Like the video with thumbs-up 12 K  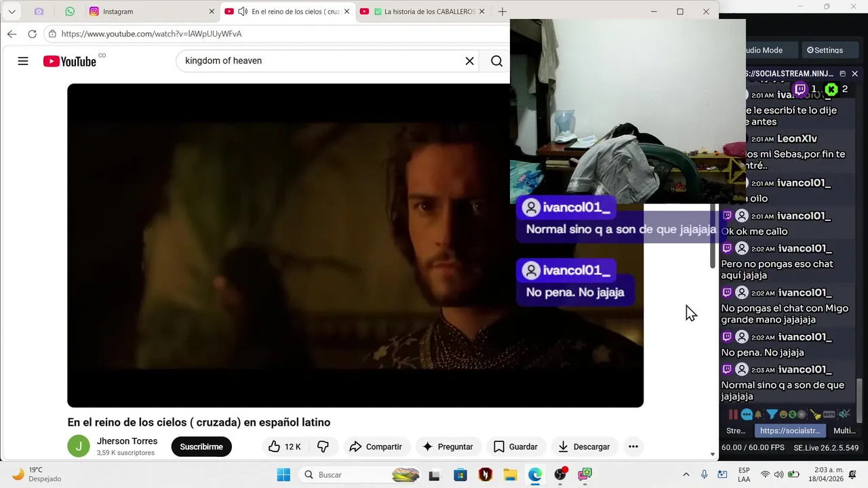284,447
